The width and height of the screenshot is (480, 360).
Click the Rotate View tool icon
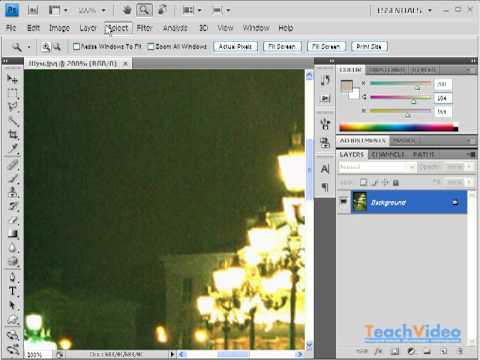coord(163,10)
